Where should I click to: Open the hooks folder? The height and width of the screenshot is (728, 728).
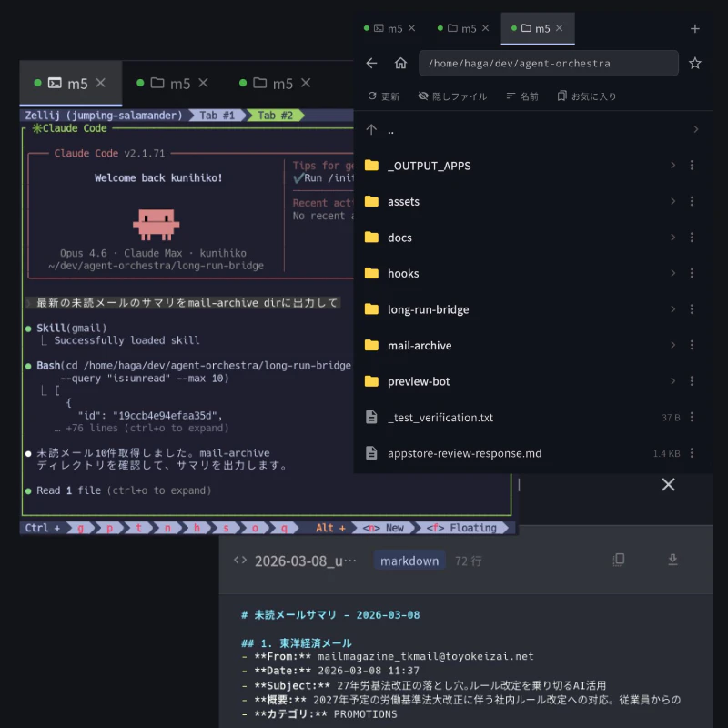[x=533, y=274]
